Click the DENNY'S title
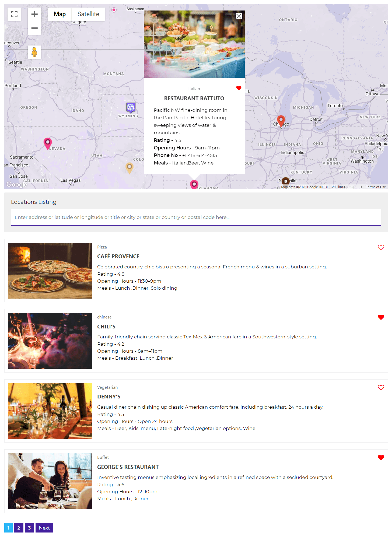This screenshot has width=392, height=536. (x=109, y=397)
